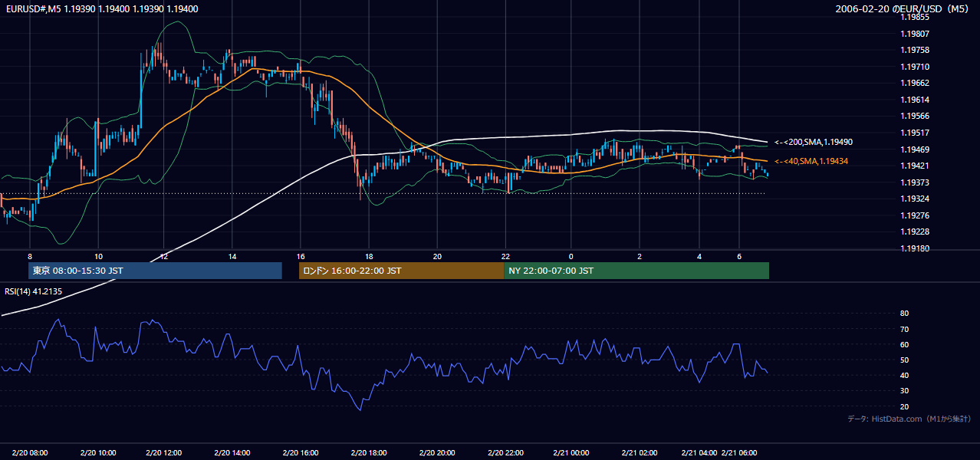Click RSI scale level 50
Image resolution: width=980 pixels, height=460 pixels.
[x=904, y=360]
